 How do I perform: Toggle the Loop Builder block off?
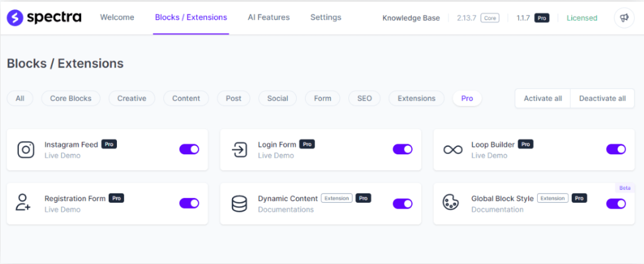[616, 149]
